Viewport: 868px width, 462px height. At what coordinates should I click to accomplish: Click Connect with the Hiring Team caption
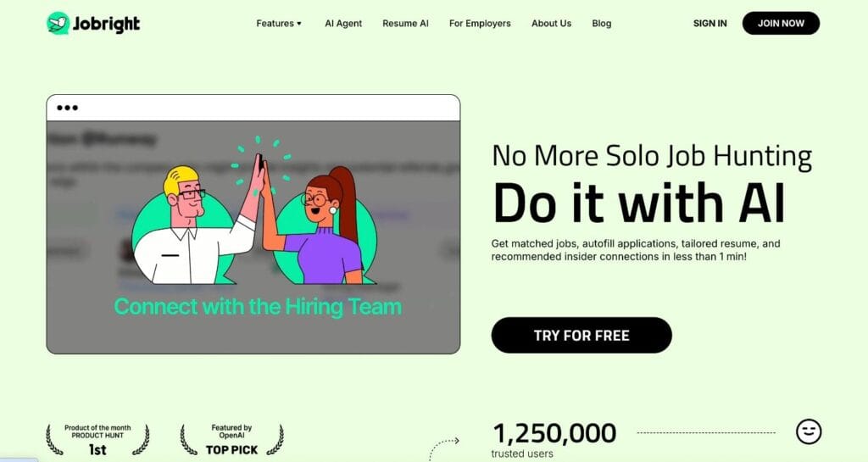pyautogui.click(x=258, y=307)
